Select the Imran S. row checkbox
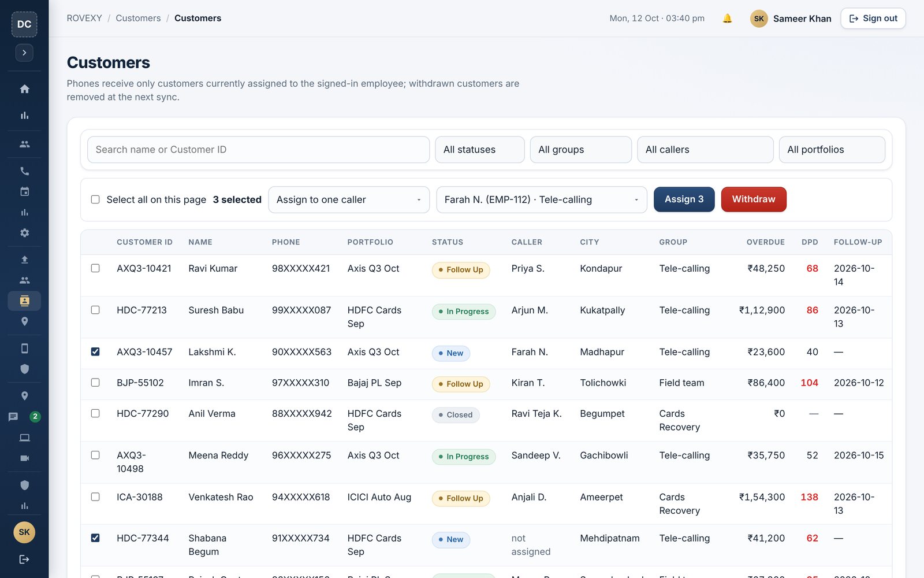 pos(95,382)
